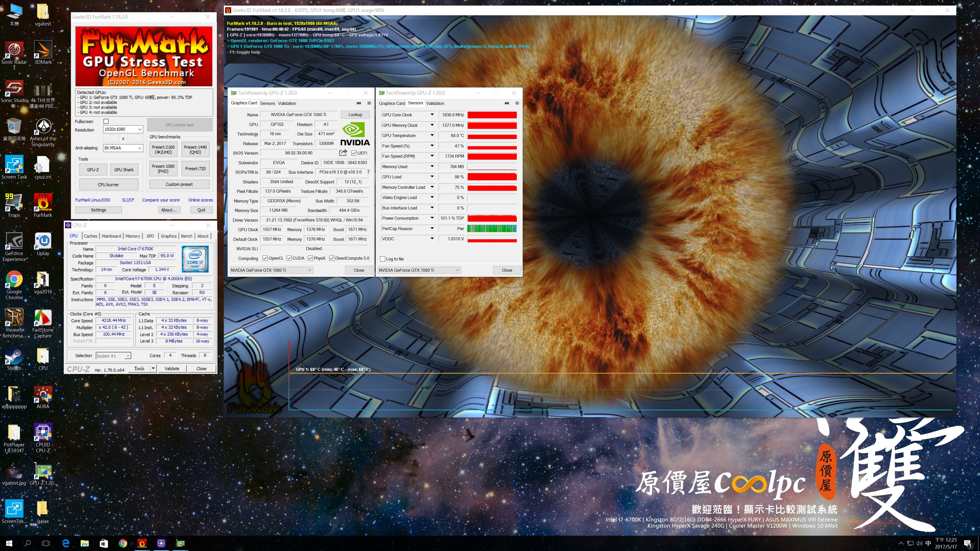
Task: Click the screenshot camera icon in GPU-Z Sensors window
Action: coord(507,103)
